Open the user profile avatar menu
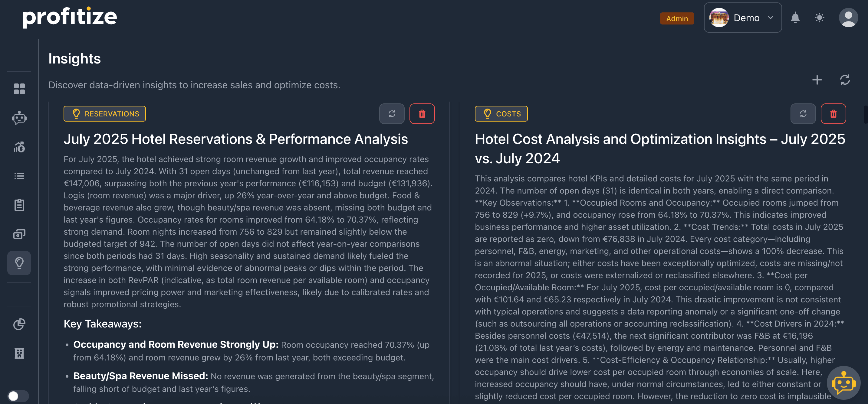 tap(848, 18)
